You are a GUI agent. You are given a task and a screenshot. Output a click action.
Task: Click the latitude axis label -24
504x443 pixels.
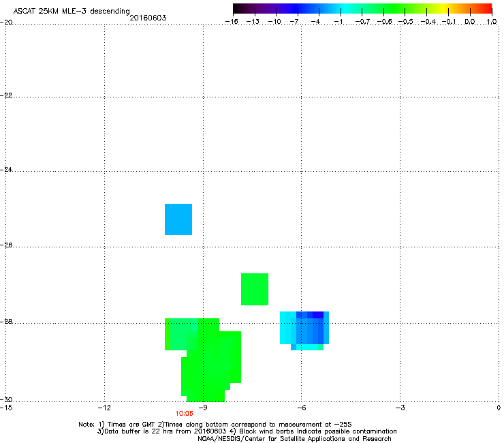(6, 169)
